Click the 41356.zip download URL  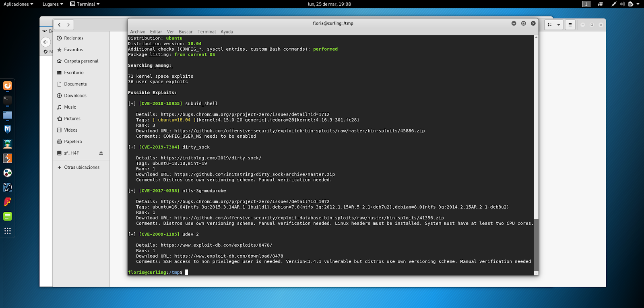point(309,218)
